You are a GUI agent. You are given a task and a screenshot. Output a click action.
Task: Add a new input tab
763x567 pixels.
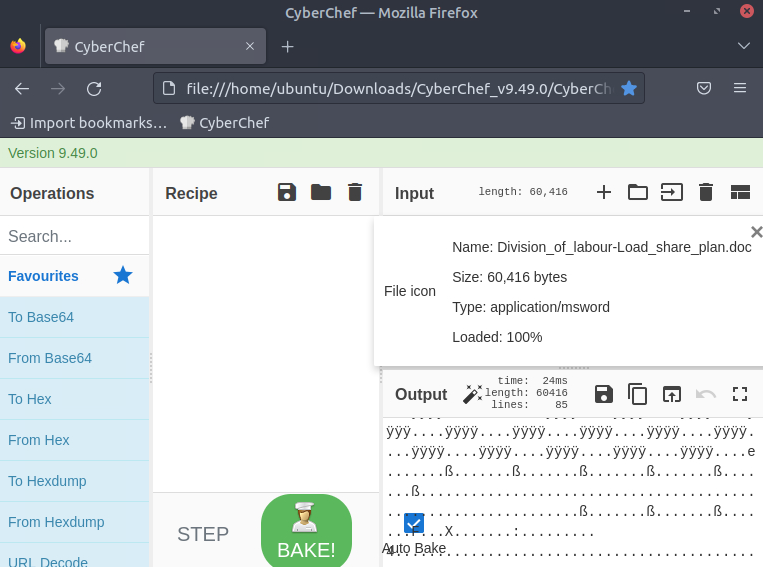point(604,193)
